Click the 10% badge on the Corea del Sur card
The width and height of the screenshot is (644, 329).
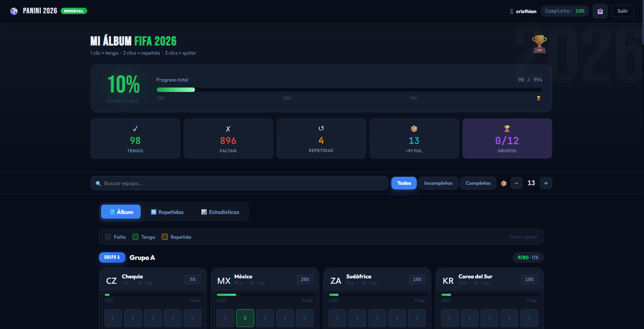[529, 279]
